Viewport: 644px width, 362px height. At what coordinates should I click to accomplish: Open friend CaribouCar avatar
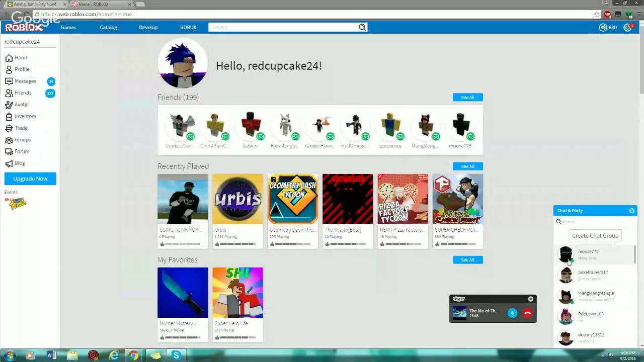[180, 125]
